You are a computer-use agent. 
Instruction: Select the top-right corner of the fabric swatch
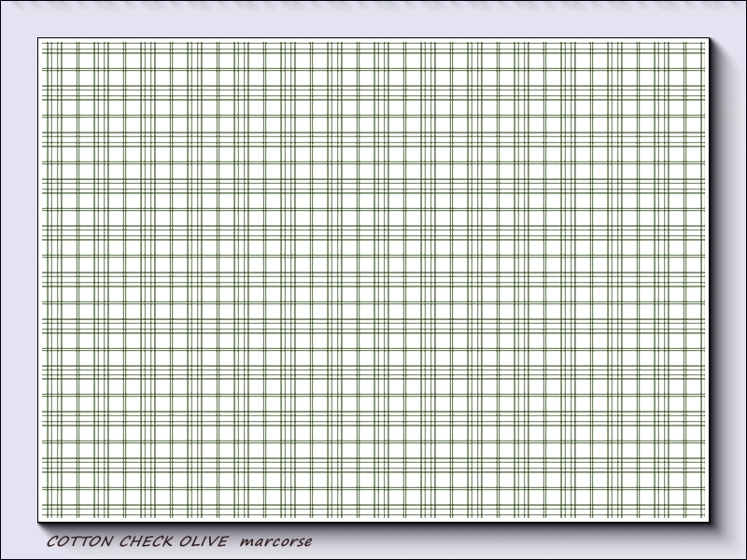[708, 40]
